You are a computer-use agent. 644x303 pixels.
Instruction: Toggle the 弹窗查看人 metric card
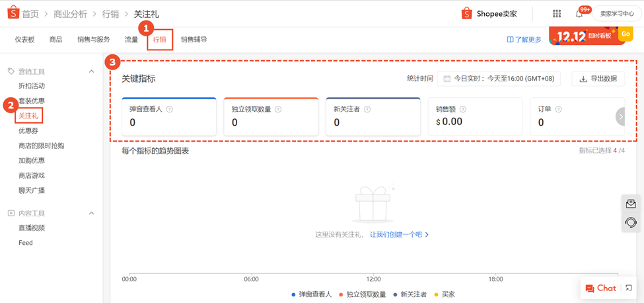tap(169, 117)
